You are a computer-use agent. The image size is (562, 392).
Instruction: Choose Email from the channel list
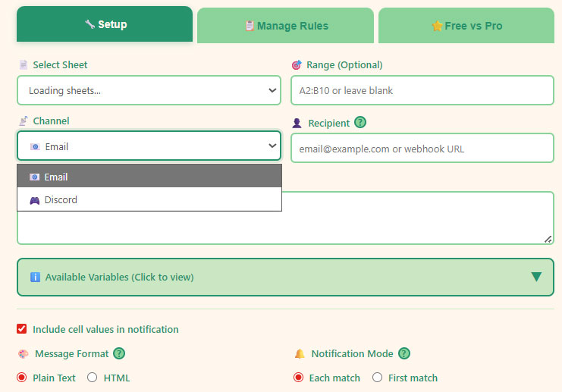(149, 176)
